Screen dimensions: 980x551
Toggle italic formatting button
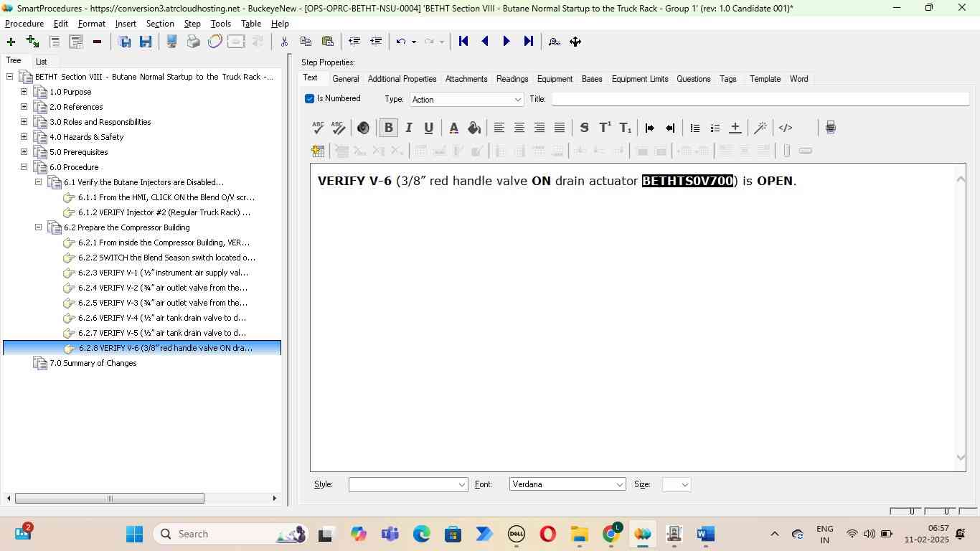coord(408,128)
